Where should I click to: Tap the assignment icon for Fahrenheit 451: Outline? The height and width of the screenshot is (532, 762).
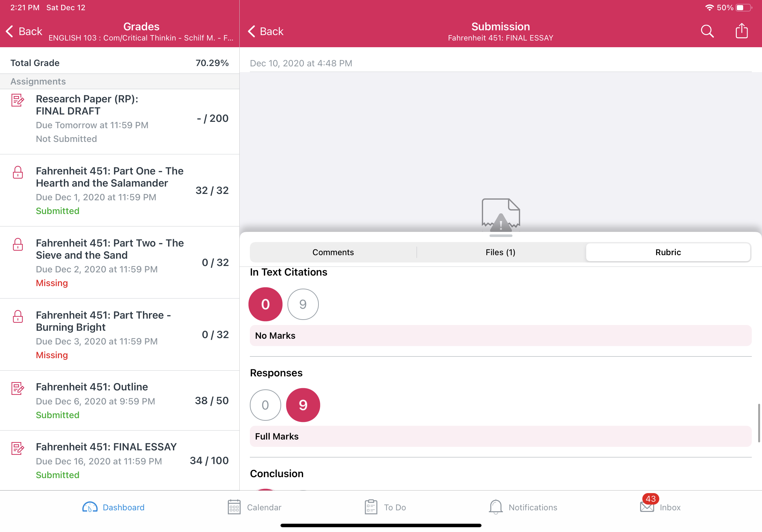coord(18,388)
